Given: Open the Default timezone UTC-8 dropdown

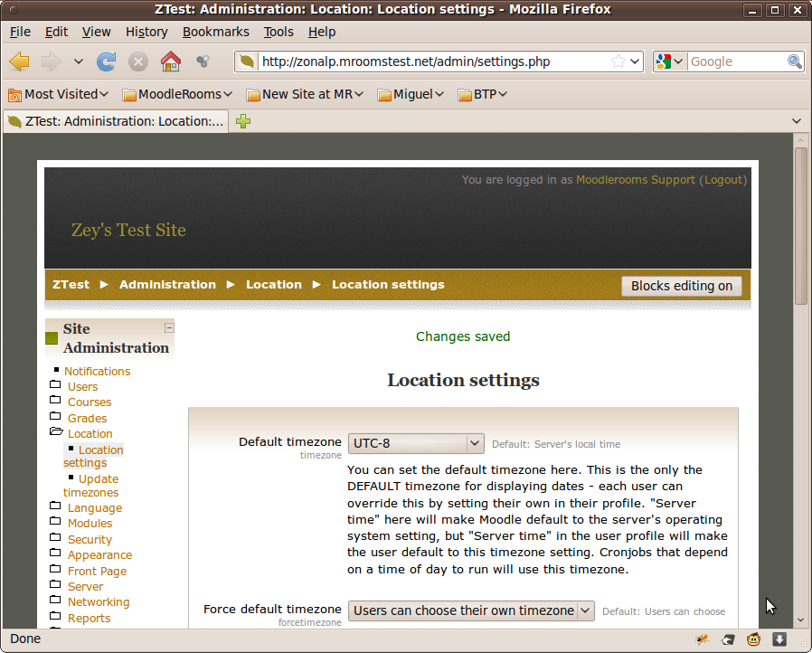Looking at the screenshot, I should click(x=416, y=443).
